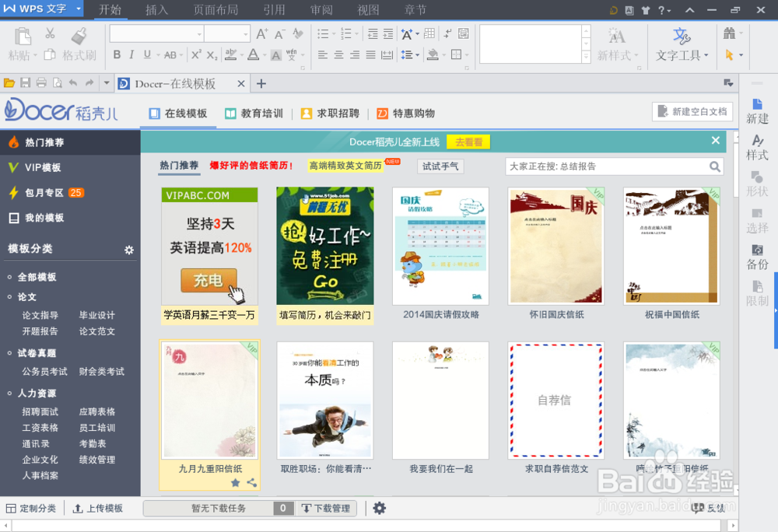Open 求职招聘 section
The image size is (778, 532).
(330, 114)
